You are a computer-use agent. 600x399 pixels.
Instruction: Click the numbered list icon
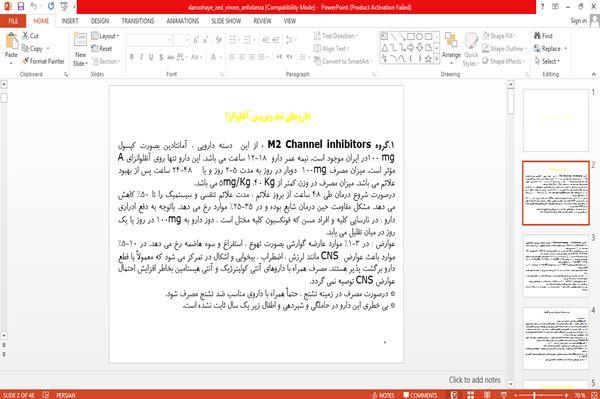[x=248, y=40]
